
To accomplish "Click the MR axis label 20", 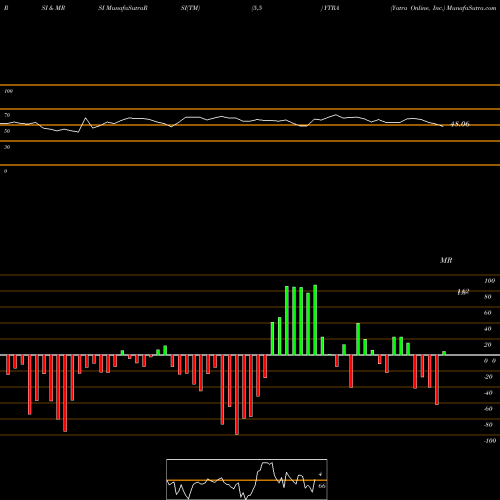I will click(x=488, y=345).
